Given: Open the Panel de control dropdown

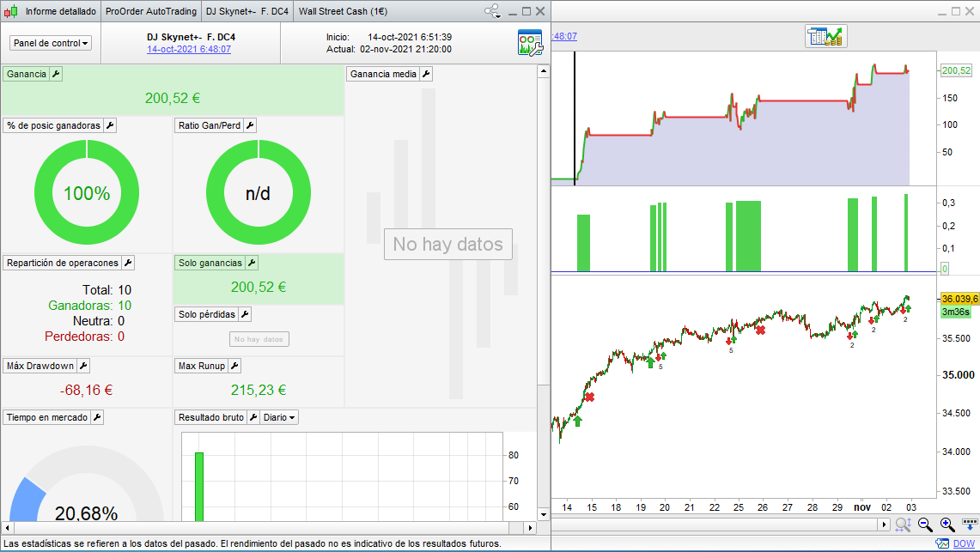Looking at the screenshot, I should click(51, 43).
